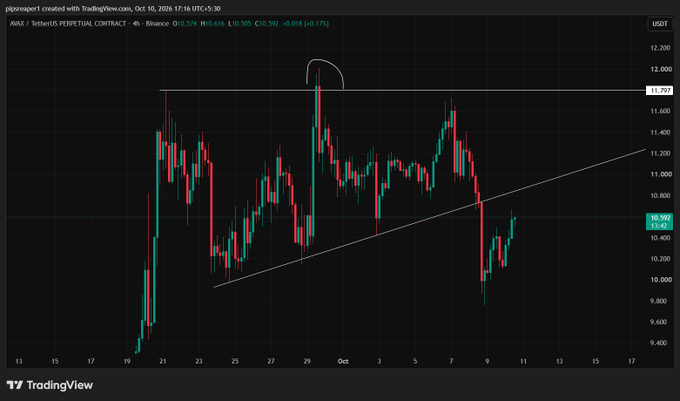Click the 10.800 price axis label
This screenshot has height=401, width=680.
coord(660,196)
